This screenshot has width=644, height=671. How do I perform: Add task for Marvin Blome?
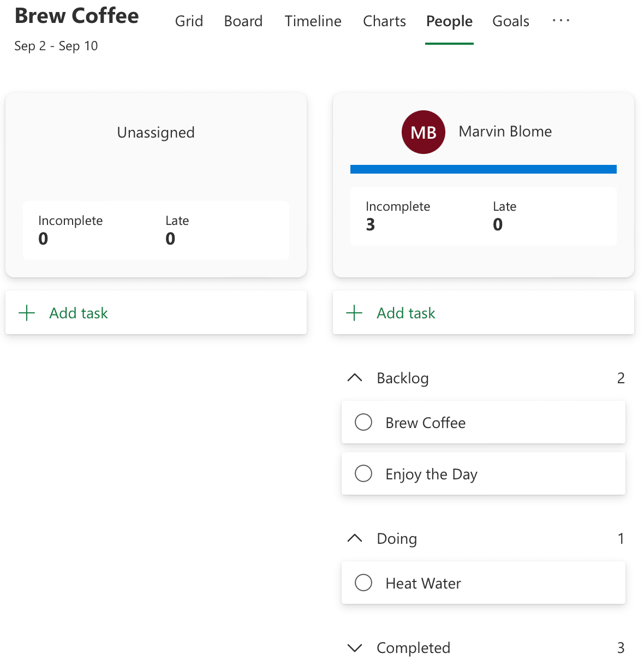pos(406,313)
